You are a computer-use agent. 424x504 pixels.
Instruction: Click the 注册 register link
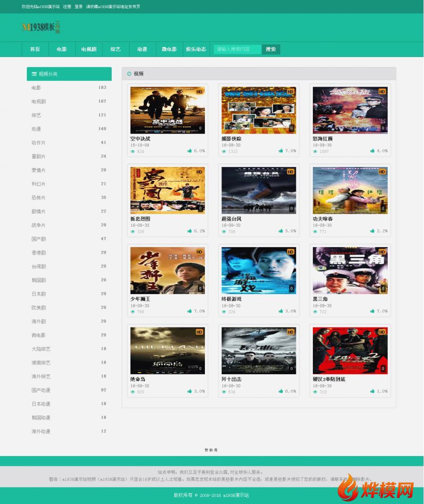[x=67, y=7]
